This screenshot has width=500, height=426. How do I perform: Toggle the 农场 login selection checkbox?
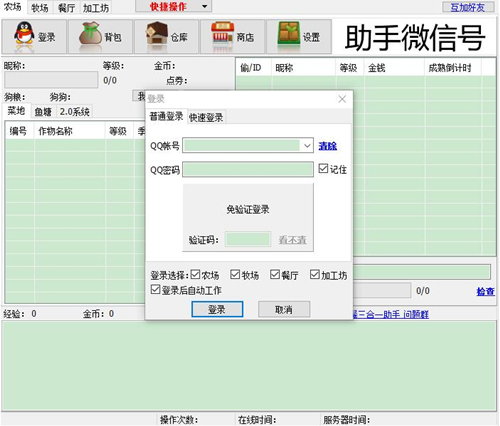(195, 274)
